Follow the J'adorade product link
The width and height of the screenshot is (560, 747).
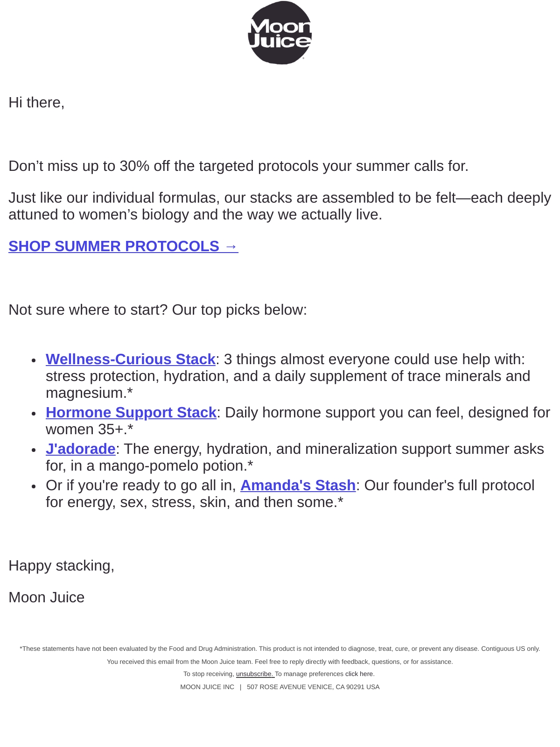tap(81, 449)
